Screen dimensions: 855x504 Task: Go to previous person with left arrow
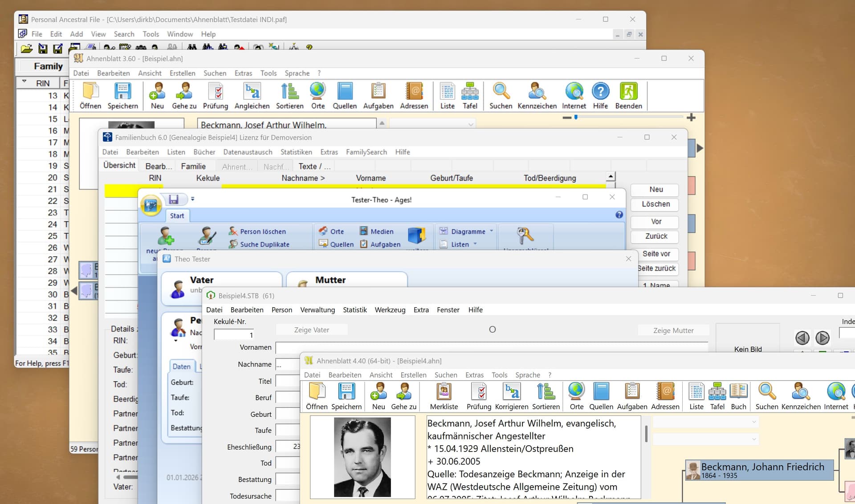coord(802,338)
